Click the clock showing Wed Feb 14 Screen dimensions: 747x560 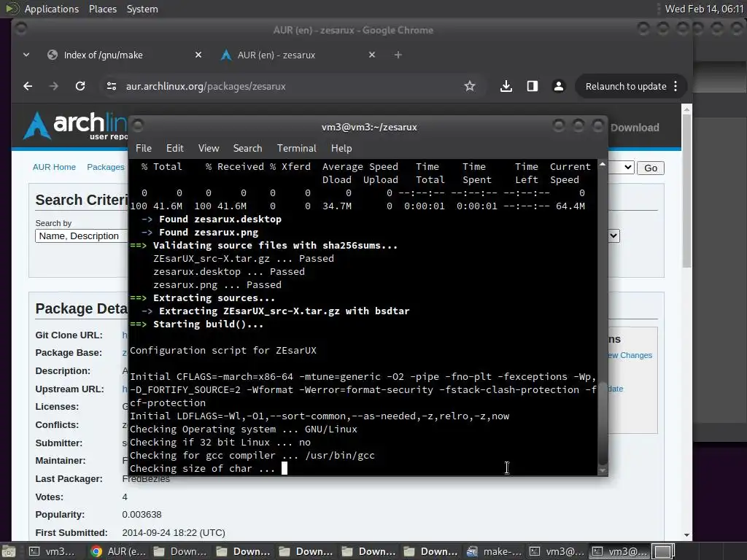coord(704,9)
